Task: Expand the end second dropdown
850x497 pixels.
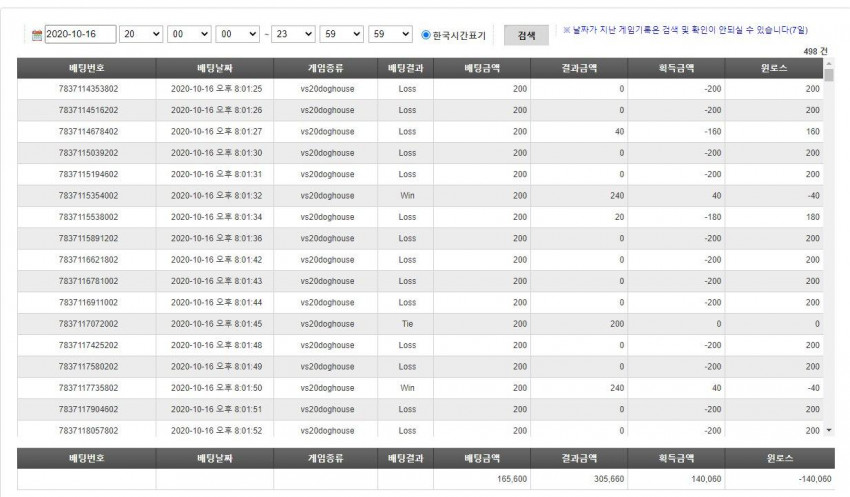Action: click(390, 34)
